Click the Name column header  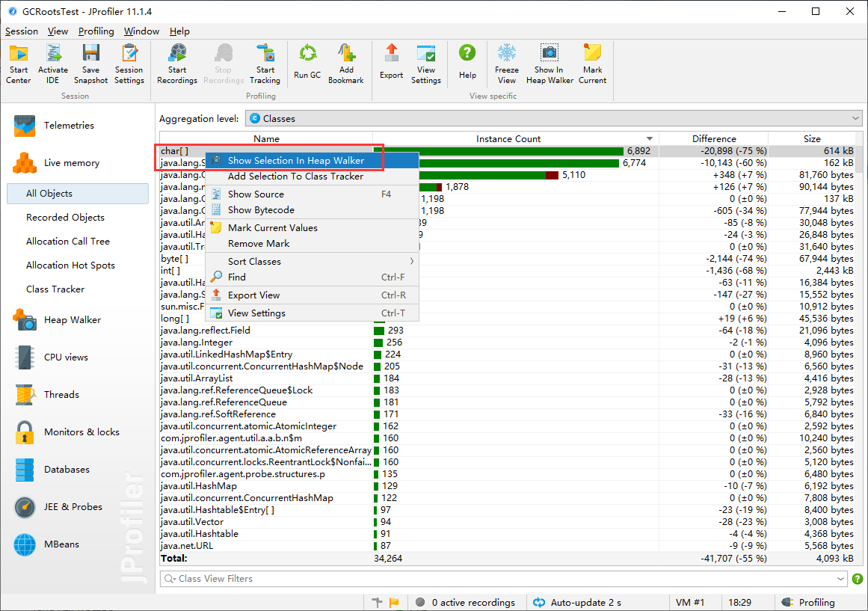click(266, 138)
